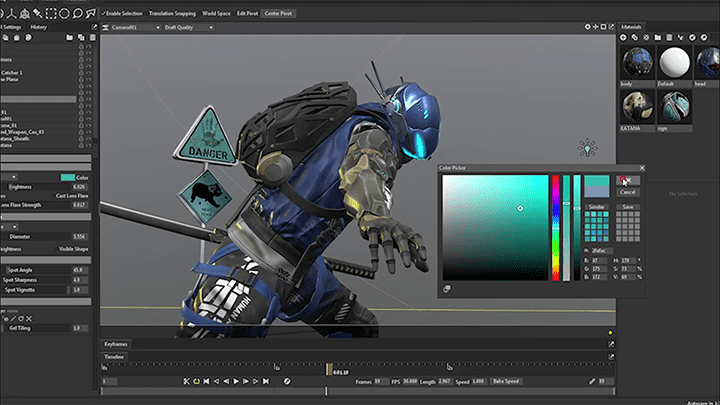Click Cancel in Color Picker
The image size is (720, 405).
[628, 192]
